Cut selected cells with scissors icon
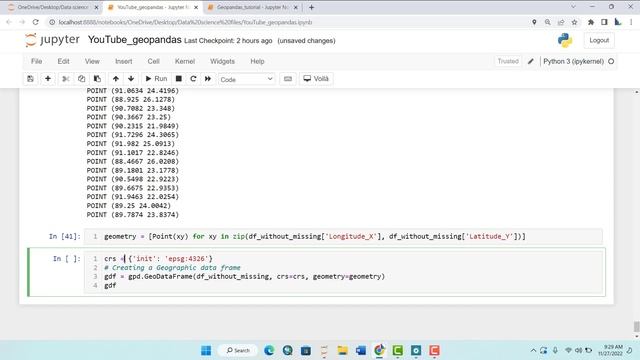 [65, 79]
